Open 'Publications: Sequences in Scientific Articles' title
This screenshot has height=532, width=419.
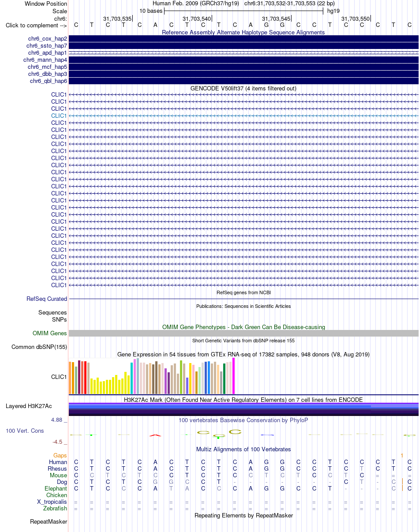coord(243,306)
